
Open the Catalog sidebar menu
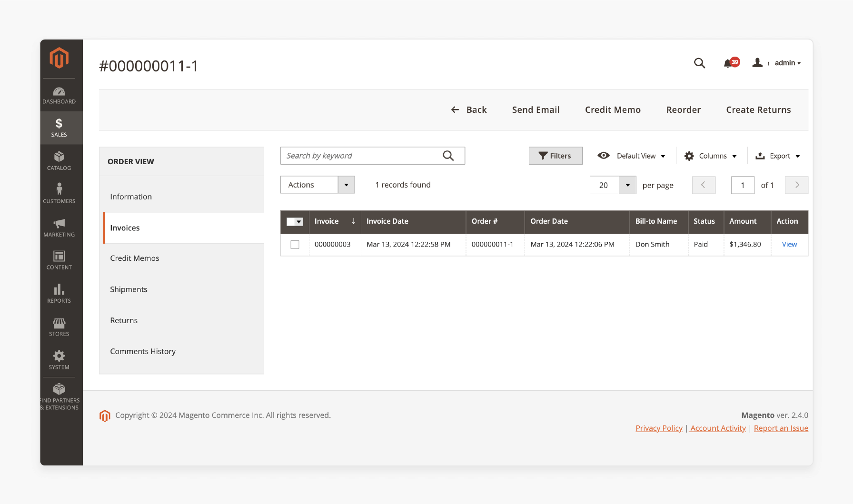point(59,161)
